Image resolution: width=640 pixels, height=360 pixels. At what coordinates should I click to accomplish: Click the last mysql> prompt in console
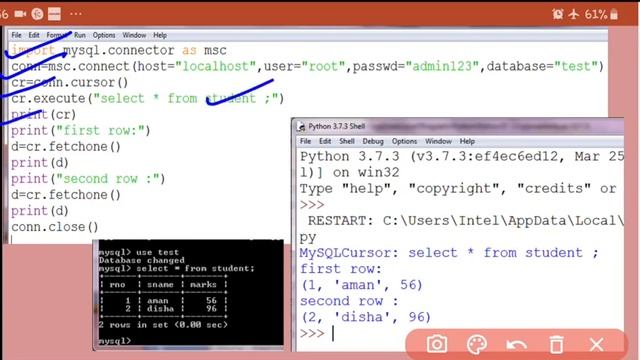115,340
